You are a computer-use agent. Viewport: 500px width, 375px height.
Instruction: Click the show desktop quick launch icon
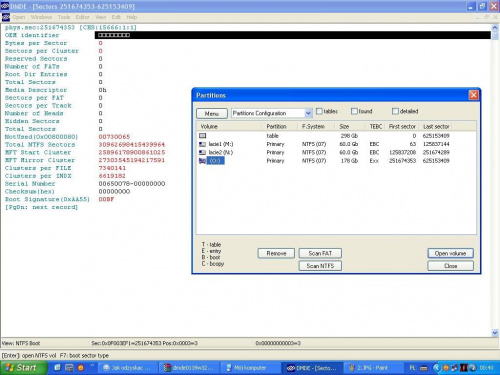click(x=69, y=367)
